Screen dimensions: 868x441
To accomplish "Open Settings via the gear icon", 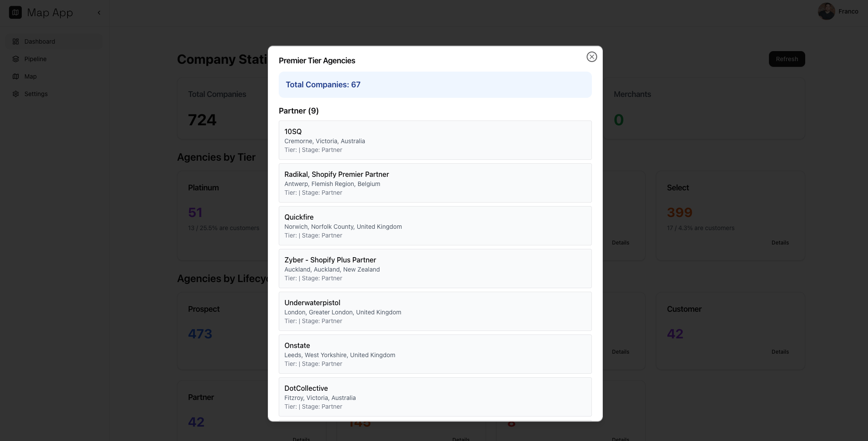I will pyautogui.click(x=16, y=94).
